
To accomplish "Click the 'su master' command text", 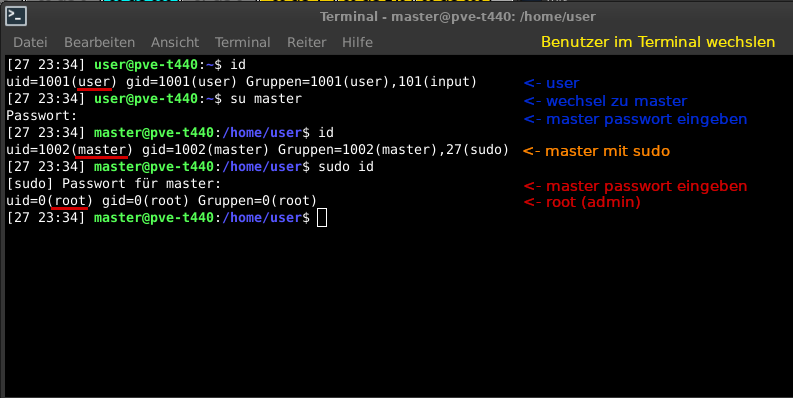I will coord(266,99).
